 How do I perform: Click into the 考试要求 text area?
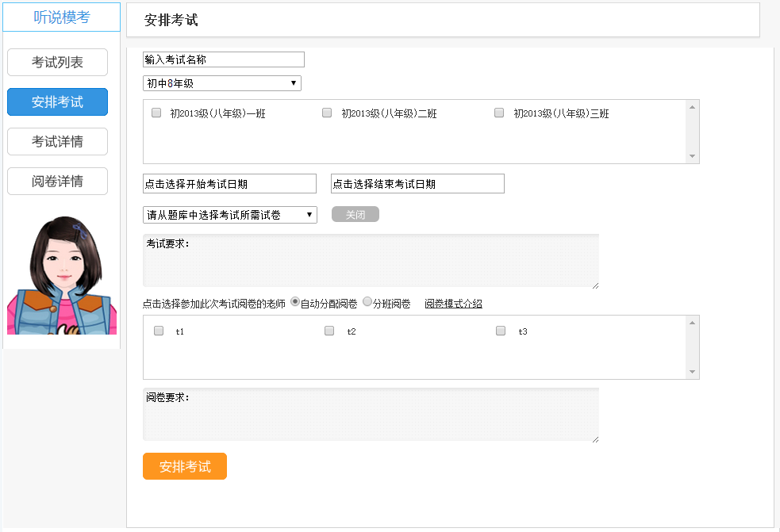coord(371,261)
